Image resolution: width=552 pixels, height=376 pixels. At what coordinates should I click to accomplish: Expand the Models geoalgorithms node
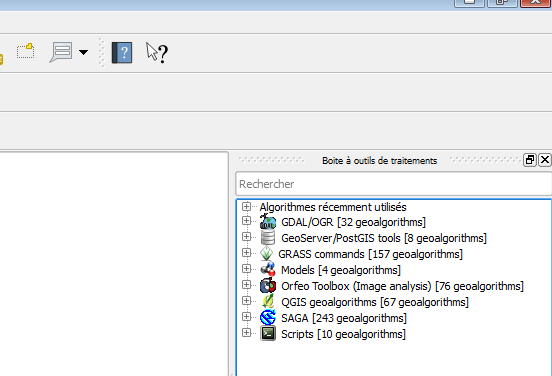(246, 269)
